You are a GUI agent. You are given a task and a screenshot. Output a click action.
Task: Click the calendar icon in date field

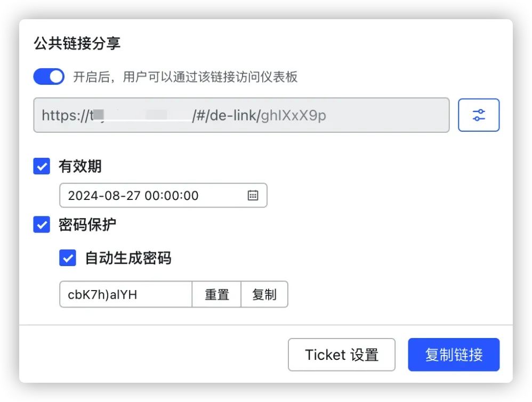(x=253, y=196)
